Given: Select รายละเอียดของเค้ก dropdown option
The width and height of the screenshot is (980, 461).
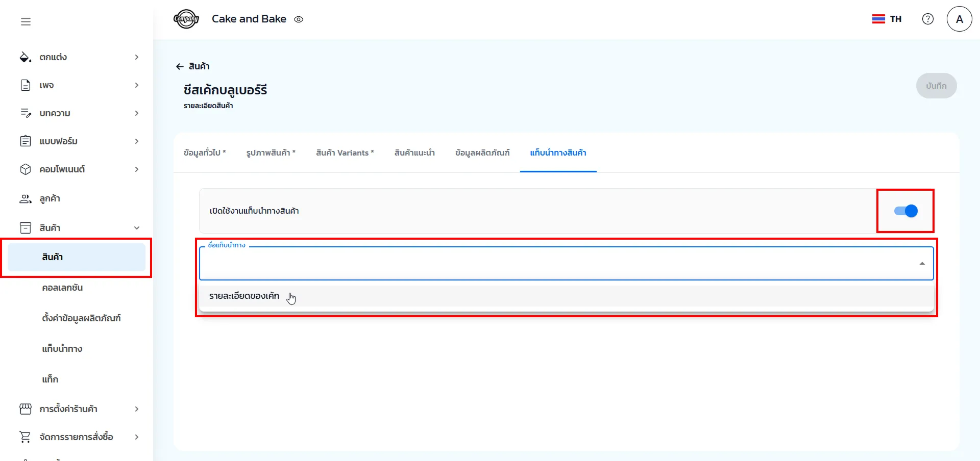Looking at the screenshot, I should (244, 296).
